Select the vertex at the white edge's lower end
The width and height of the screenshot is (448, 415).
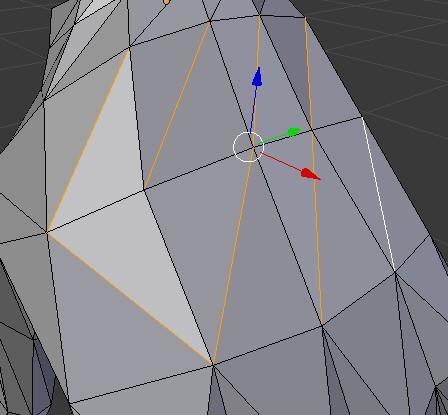pyautogui.click(x=396, y=272)
